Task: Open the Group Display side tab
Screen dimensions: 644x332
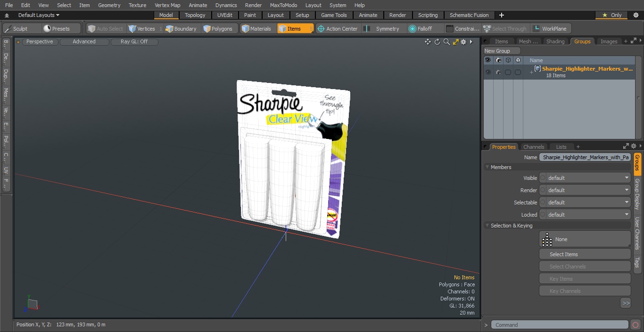Action: (637, 194)
